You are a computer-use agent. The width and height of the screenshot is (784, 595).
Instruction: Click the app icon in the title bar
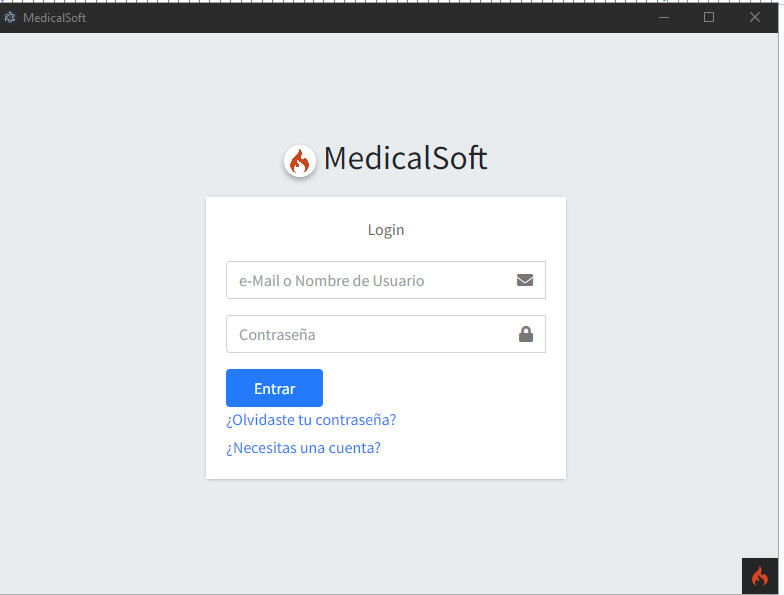point(10,17)
